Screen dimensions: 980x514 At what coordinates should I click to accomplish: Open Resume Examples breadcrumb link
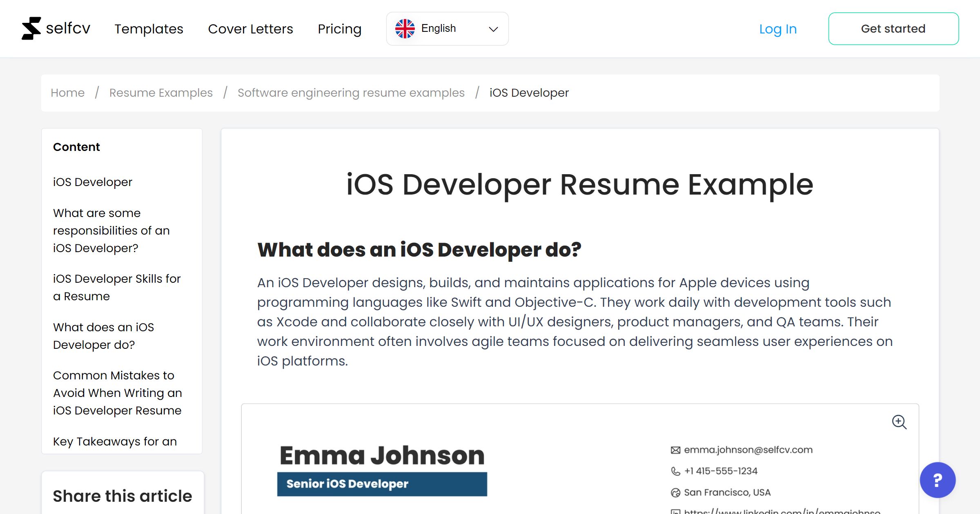coord(161,93)
